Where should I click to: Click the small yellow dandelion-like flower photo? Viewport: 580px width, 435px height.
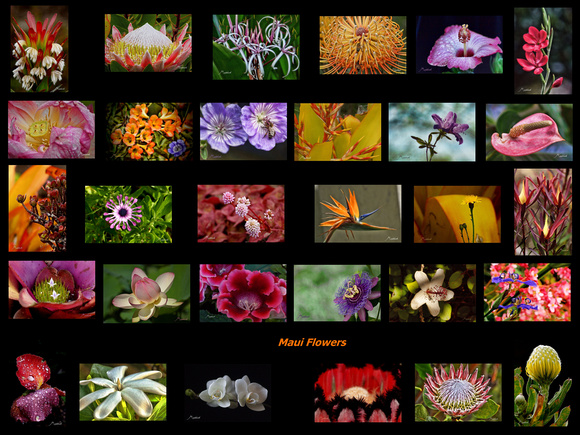[x=457, y=214]
